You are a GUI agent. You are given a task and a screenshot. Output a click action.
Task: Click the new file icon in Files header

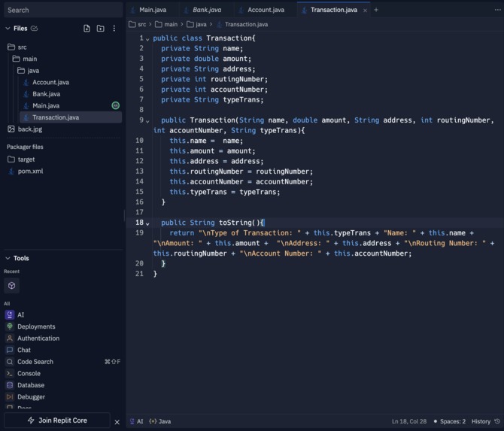(87, 29)
